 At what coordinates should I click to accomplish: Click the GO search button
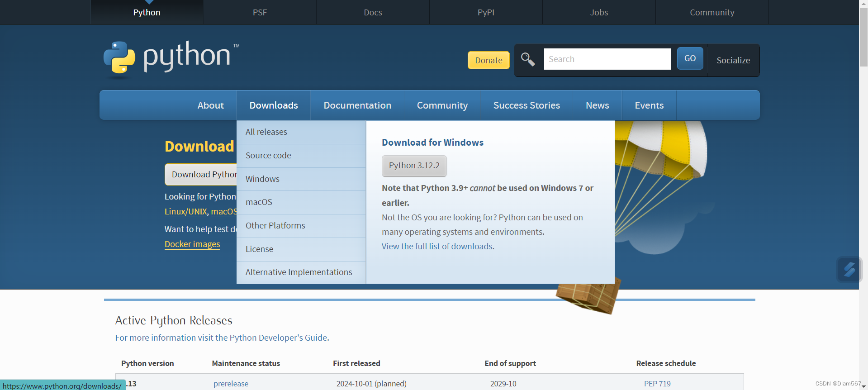(690, 58)
